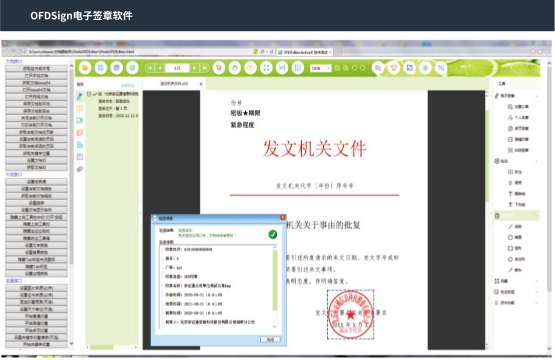This screenshot has height=360, width=555.
Task: Switch to the 工具 tab in right panel
Action: pyautogui.click(x=502, y=84)
